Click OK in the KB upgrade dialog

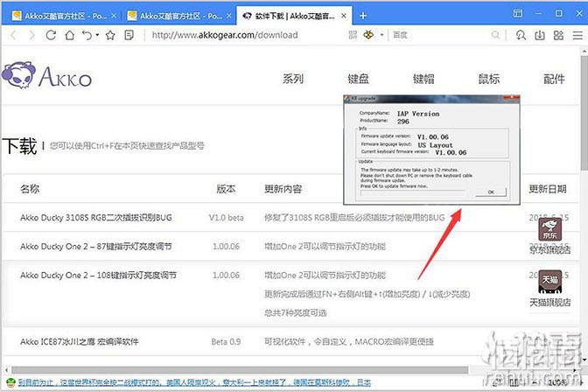491,192
